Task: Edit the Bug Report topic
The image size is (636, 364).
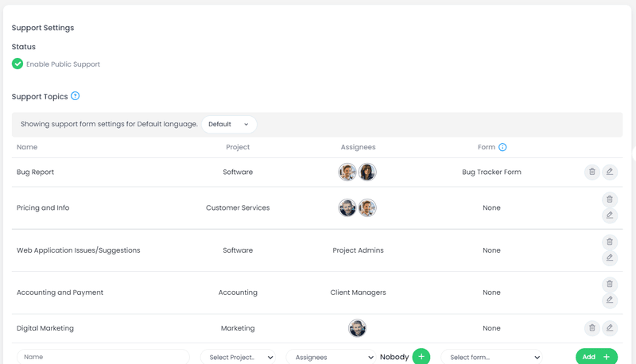Action: [609, 172]
